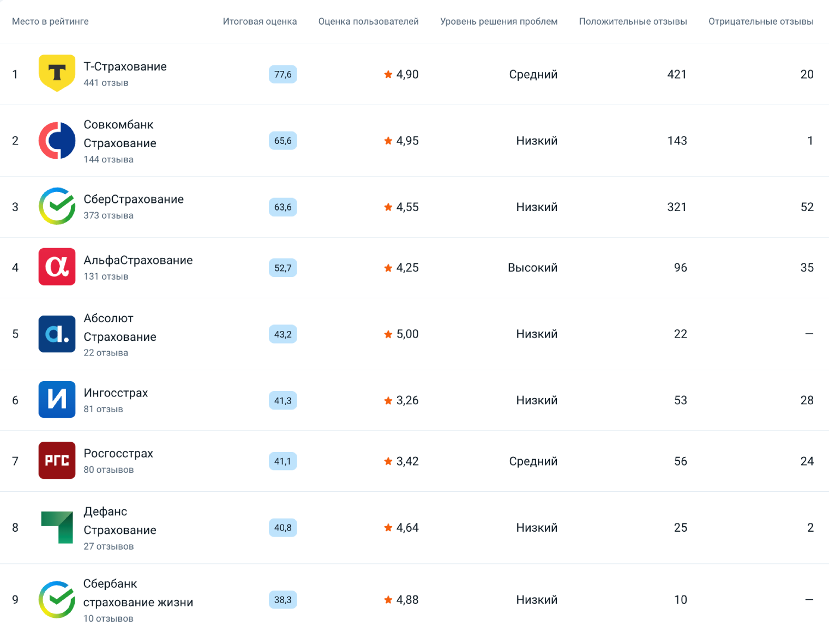Click the yellow Т-Страхование logo

pos(57,73)
